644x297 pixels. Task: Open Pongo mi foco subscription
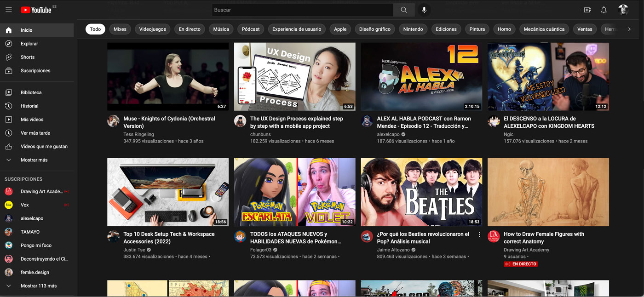click(x=37, y=245)
